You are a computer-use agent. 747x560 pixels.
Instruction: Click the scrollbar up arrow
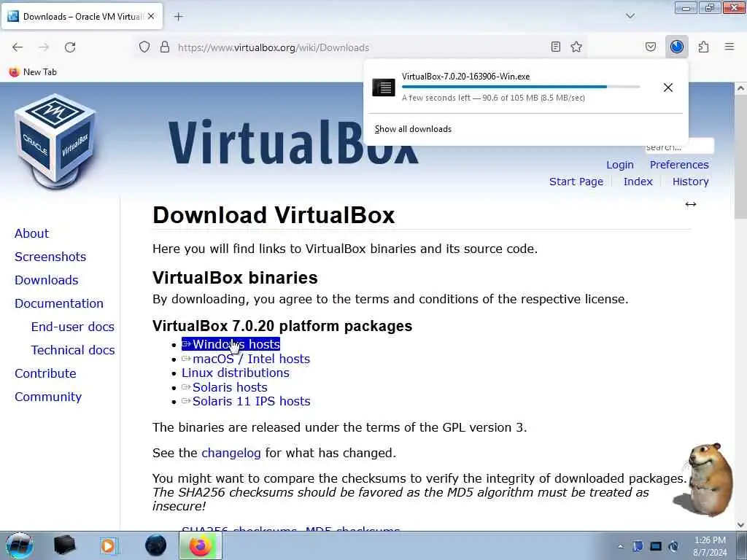740,88
